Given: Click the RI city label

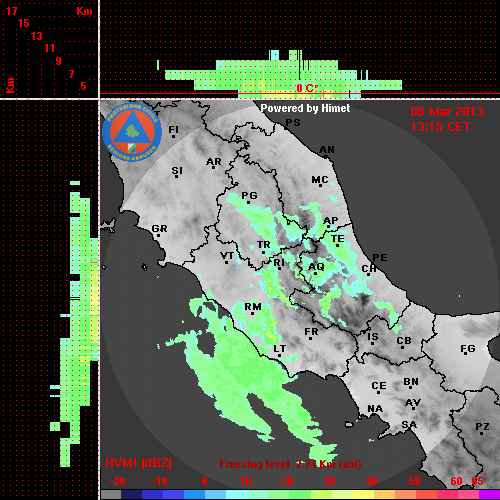Looking at the screenshot, I should [x=279, y=263].
